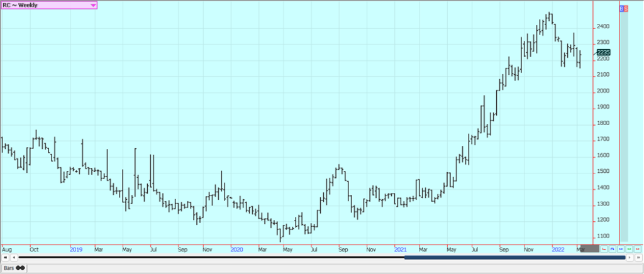Click the blue magnet icon below chart
The width and height of the screenshot is (644, 274).
pos(613,249)
